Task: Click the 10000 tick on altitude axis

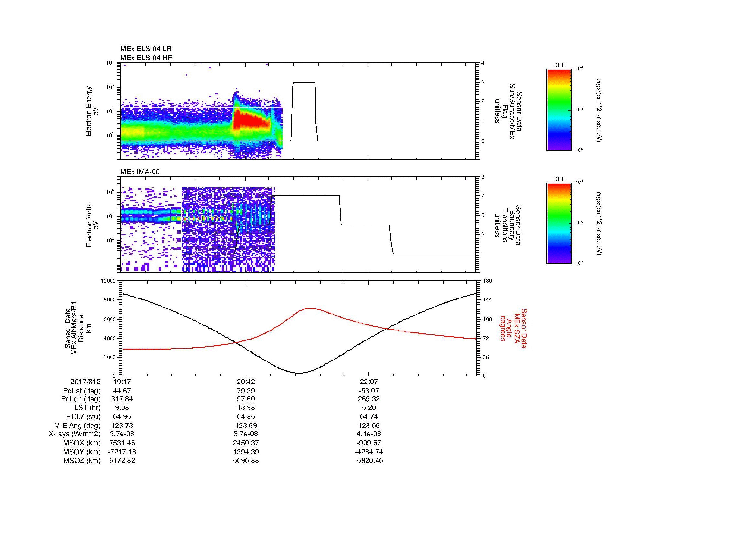Action: [x=108, y=281]
